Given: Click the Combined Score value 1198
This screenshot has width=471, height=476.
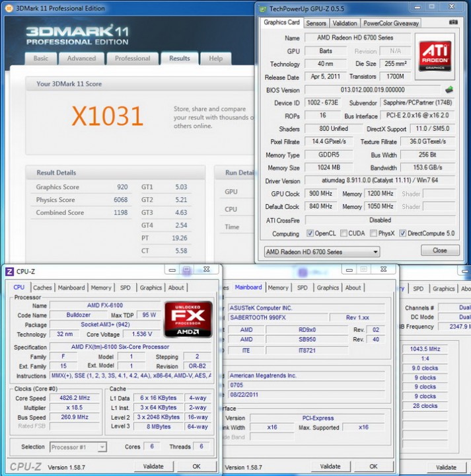Looking at the screenshot, I should 121,212.
